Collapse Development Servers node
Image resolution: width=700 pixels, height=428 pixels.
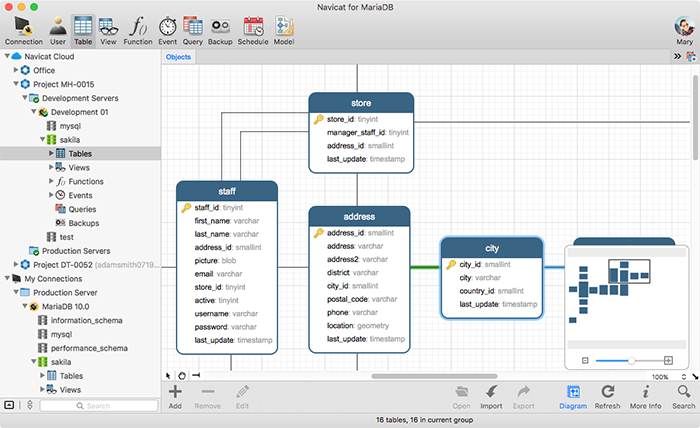point(25,98)
